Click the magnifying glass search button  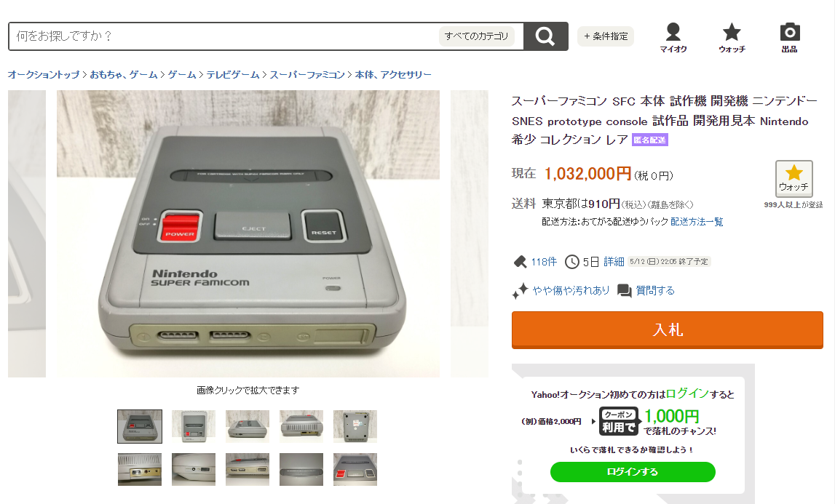pyautogui.click(x=545, y=36)
